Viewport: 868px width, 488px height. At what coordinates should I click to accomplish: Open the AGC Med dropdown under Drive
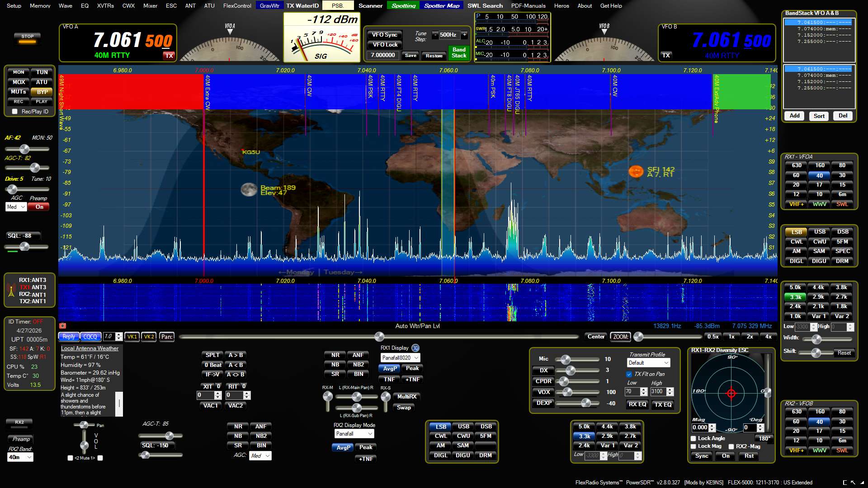coord(16,207)
